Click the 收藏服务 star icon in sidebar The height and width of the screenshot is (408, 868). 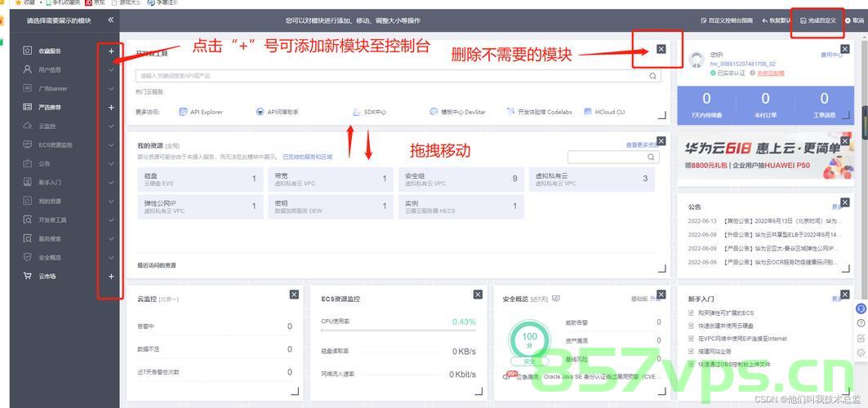point(27,51)
